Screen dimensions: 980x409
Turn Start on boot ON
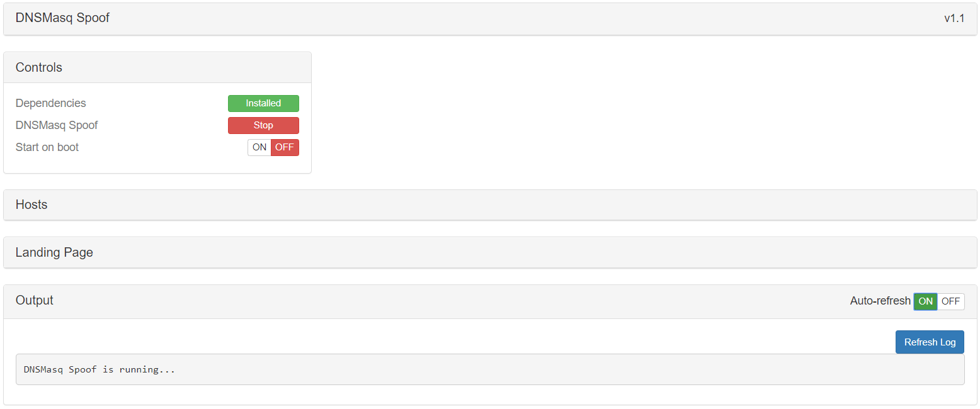[x=259, y=147]
